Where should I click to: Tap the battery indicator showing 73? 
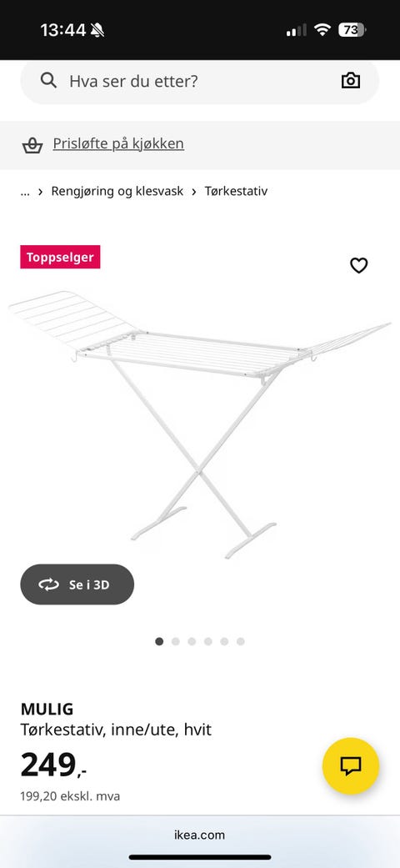(352, 30)
